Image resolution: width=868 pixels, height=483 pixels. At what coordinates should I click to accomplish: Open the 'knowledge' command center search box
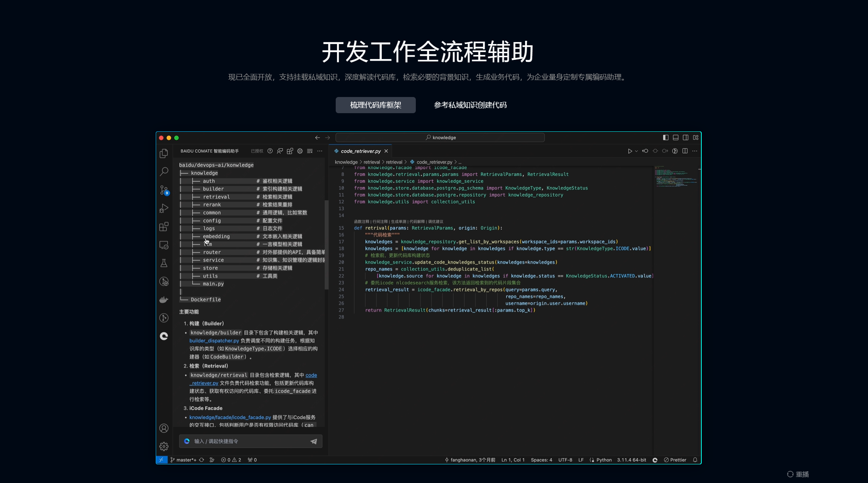(x=440, y=137)
